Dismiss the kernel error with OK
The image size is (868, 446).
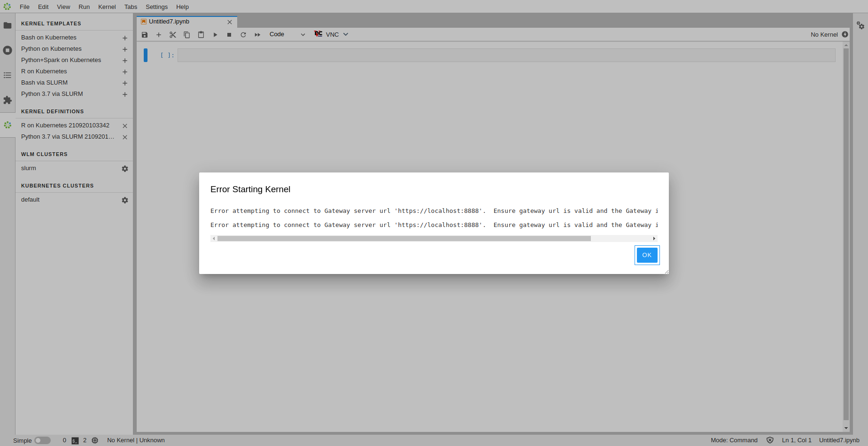click(x=647, y=255)
